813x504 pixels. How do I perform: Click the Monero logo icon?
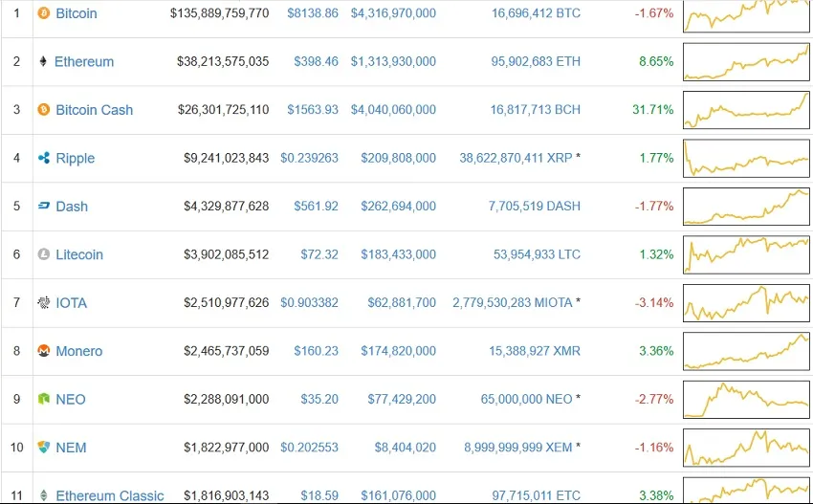pyautogui.click(x=44, y=351)
